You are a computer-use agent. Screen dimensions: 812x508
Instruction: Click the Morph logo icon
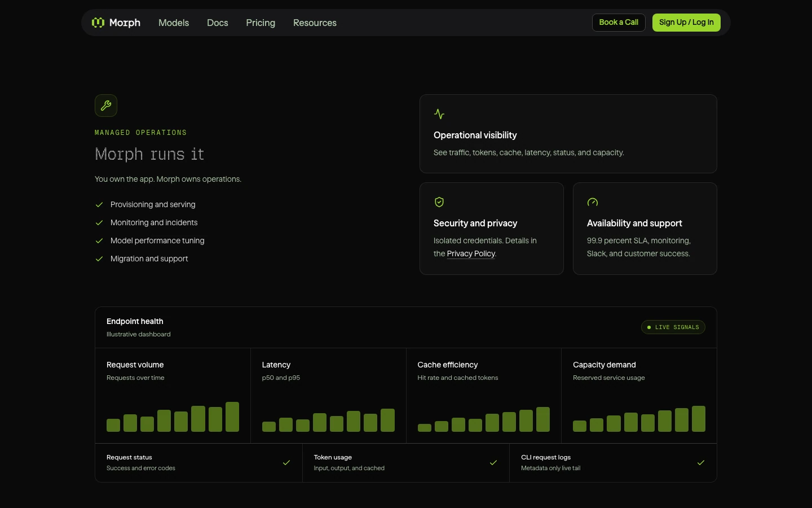pos(98,23)
